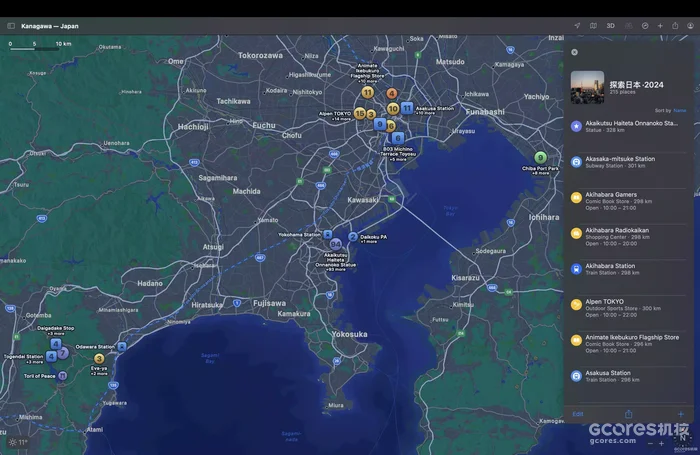
Task: Click the blue cluster 11 beside Asakusa Station
Action: (x=407, y=108)
